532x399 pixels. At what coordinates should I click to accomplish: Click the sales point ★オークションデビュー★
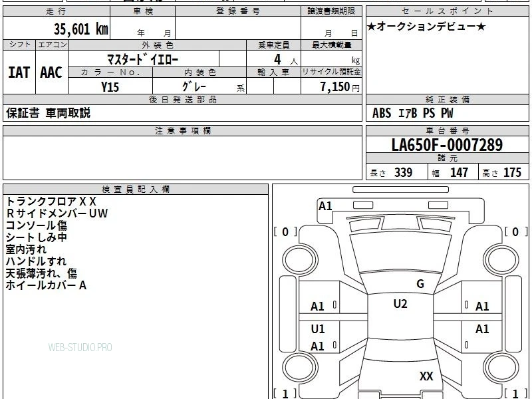click(x=426, y=27)
